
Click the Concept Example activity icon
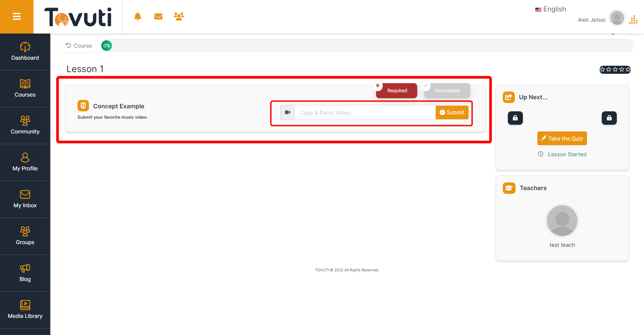(x=83, y=106)
